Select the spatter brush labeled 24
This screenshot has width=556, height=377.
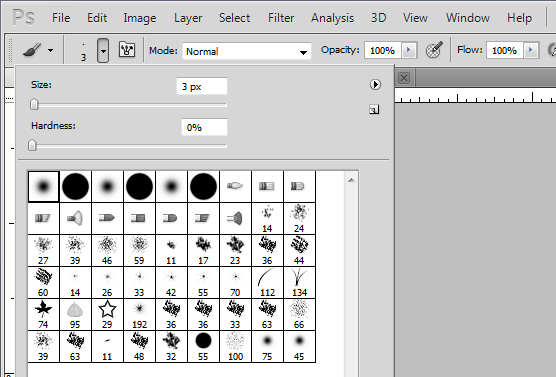click(x=299, y=218)
